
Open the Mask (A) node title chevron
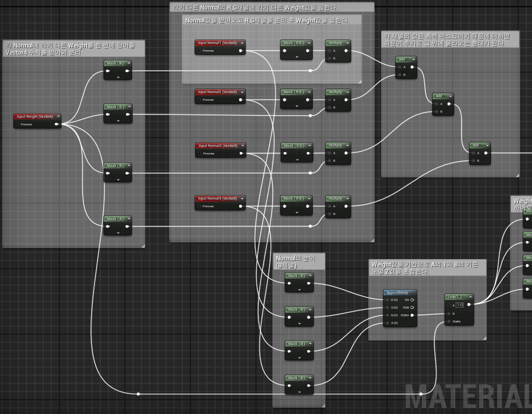click(129, 219)
